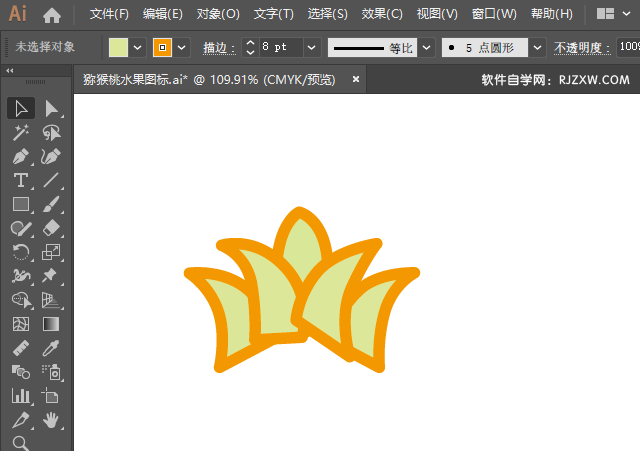
Task: Select the Zoom magnifier tool
Action: [x=21, y=442]
